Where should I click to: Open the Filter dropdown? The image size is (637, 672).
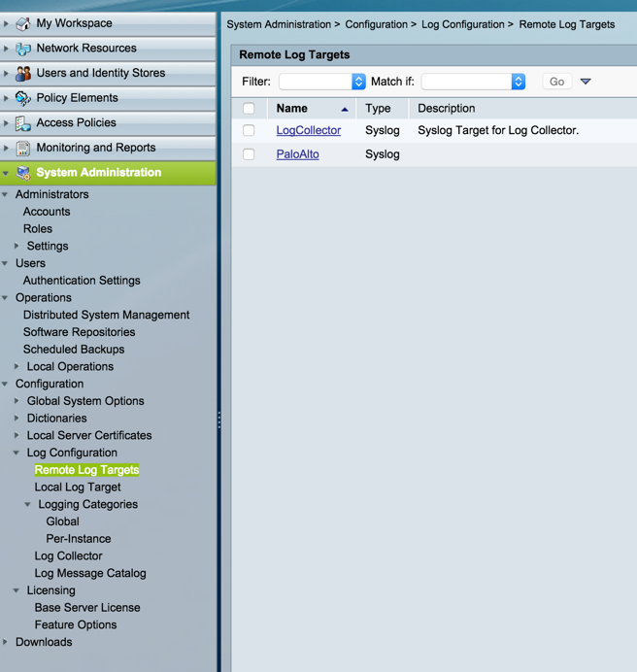(322, 82)
